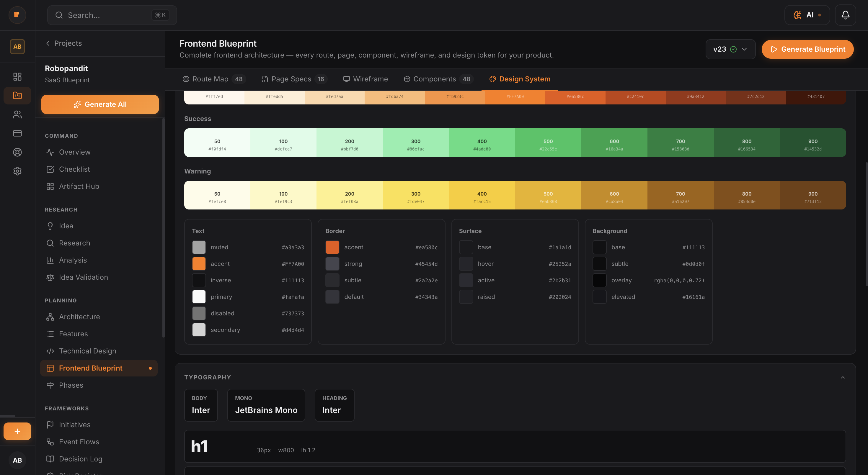This screenshot has height=475, width=868.
Task: Select the Warning 500 color swatch
Action: (x=548, y=195)
